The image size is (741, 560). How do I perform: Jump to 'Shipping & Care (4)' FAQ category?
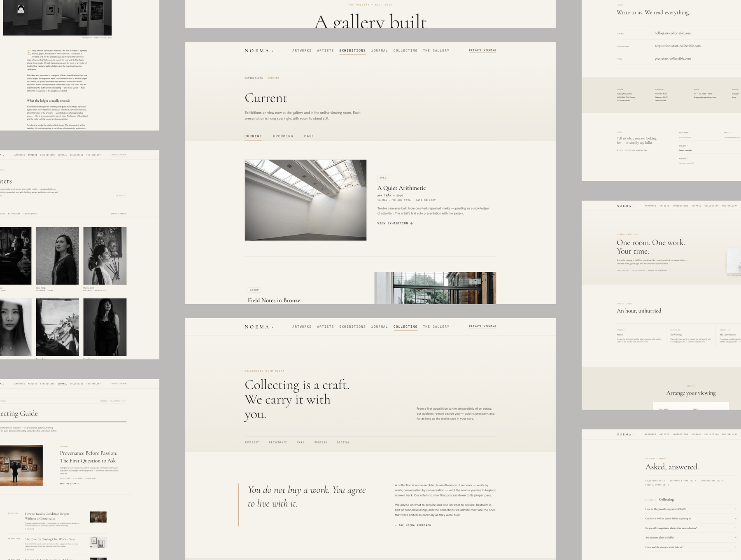(683, 481)
